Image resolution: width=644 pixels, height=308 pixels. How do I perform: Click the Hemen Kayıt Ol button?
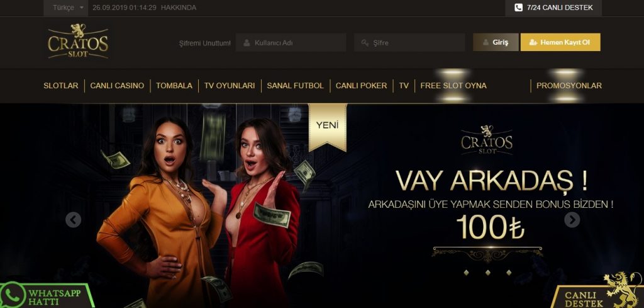[x=560, y=42]
